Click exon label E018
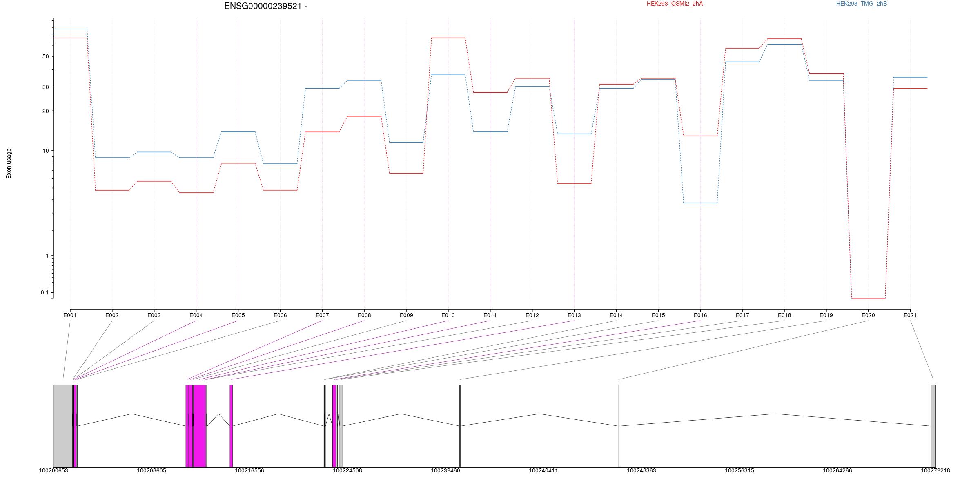 tap(784, 315)
